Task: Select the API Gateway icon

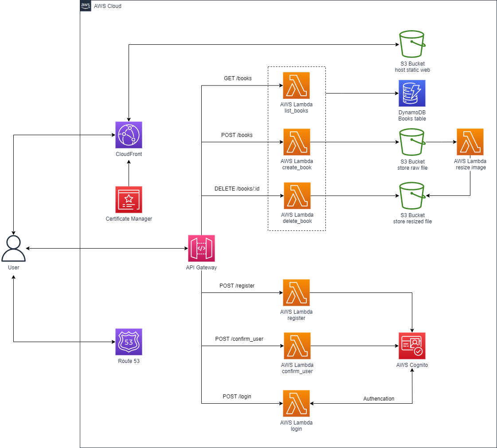Action: 201,249
